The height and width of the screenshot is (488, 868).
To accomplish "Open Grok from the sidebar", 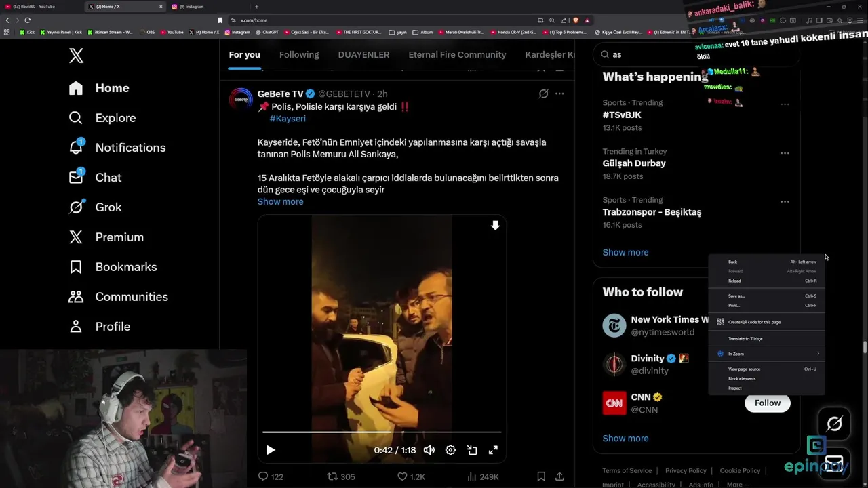I will pyautogui.click(x=95, y=207).
